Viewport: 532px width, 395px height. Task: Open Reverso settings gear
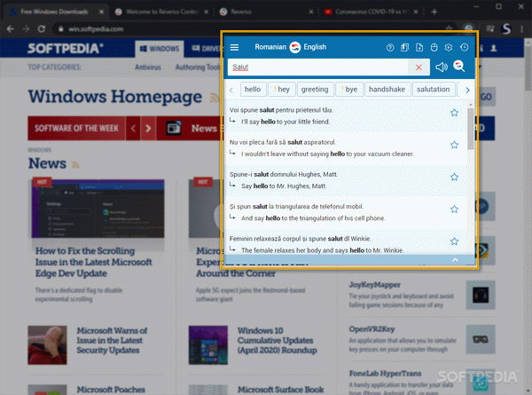(x=449, y=48)
